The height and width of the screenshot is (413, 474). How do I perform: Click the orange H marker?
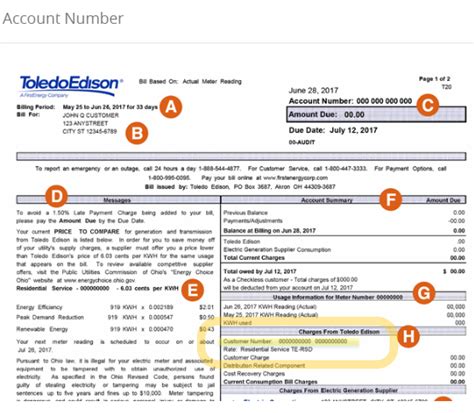point(408,336)
